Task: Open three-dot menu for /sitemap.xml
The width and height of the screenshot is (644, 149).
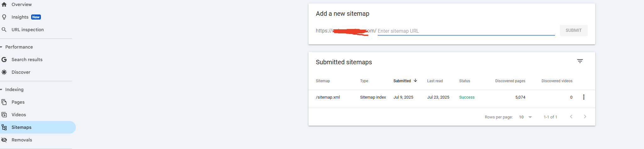Action: 584,97
